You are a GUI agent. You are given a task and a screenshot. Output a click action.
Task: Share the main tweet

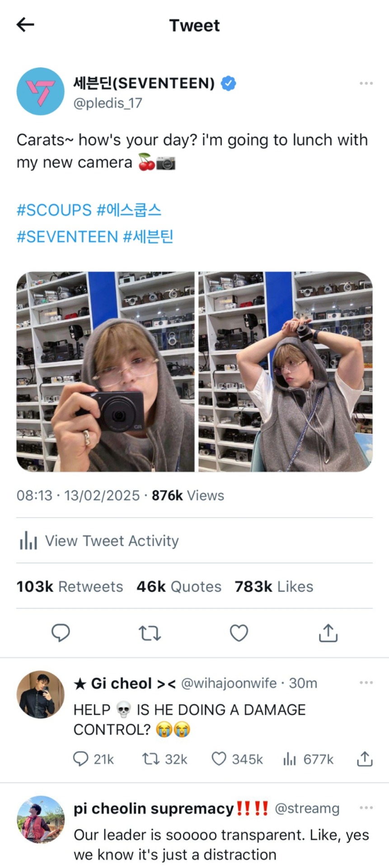click(x=328, y=633)
